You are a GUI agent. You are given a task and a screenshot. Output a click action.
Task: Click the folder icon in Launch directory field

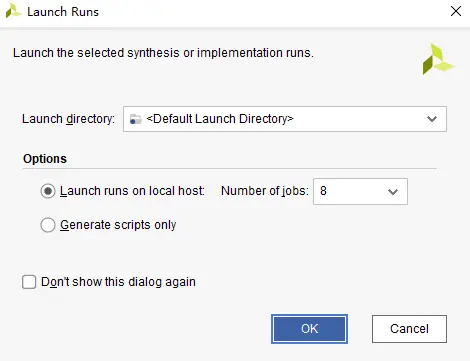pos(135,119)
